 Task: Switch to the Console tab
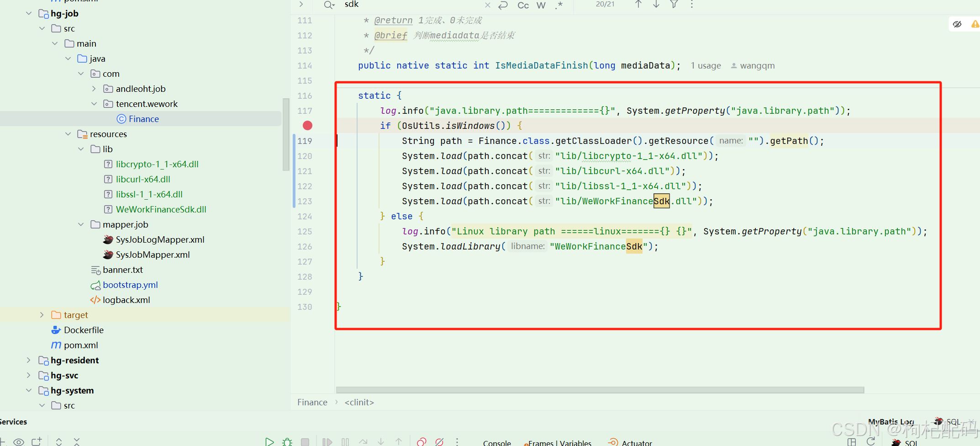pyautogui.click(x=497, y=442)
